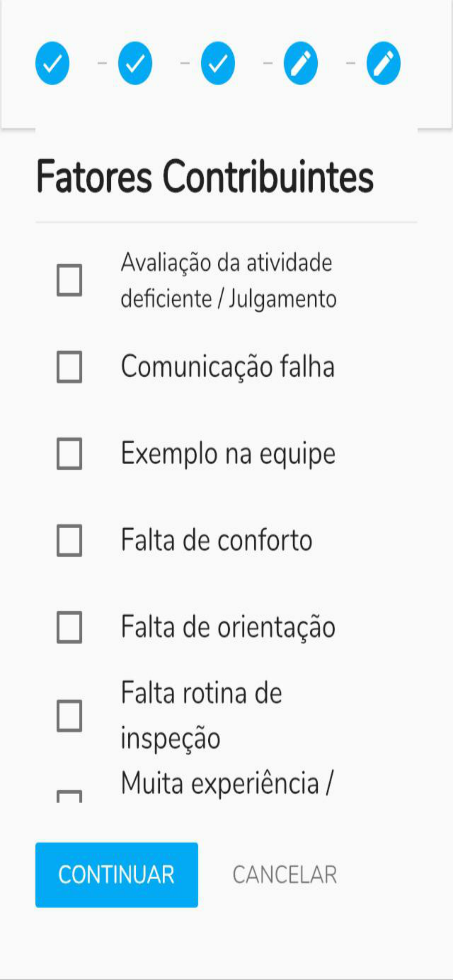Select the third completed step checkmark
Image resolution: width=453 pixels, height=980 pixels.
pos(218,63)
